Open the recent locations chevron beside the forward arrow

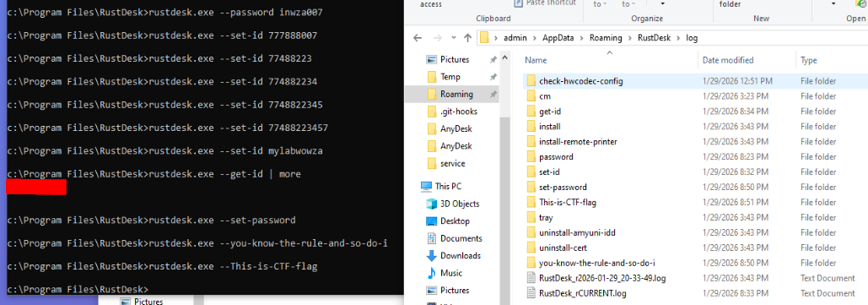(454, 38)
